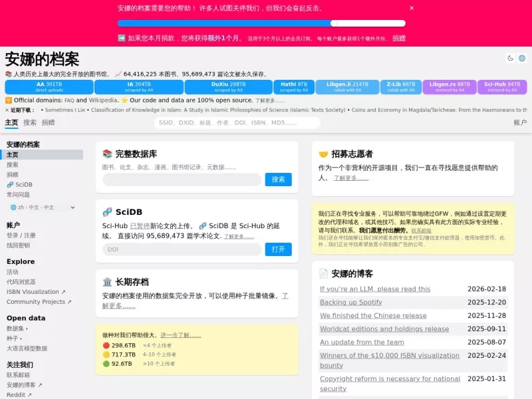This screenshot has height=399, width=532.
Task: Open Community Projects external link
Action: click(39, 302)
